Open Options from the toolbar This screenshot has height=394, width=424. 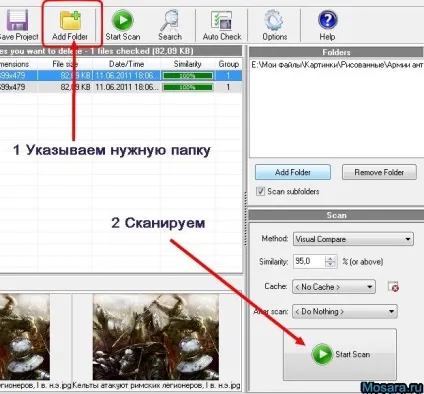tap(274, 25)
